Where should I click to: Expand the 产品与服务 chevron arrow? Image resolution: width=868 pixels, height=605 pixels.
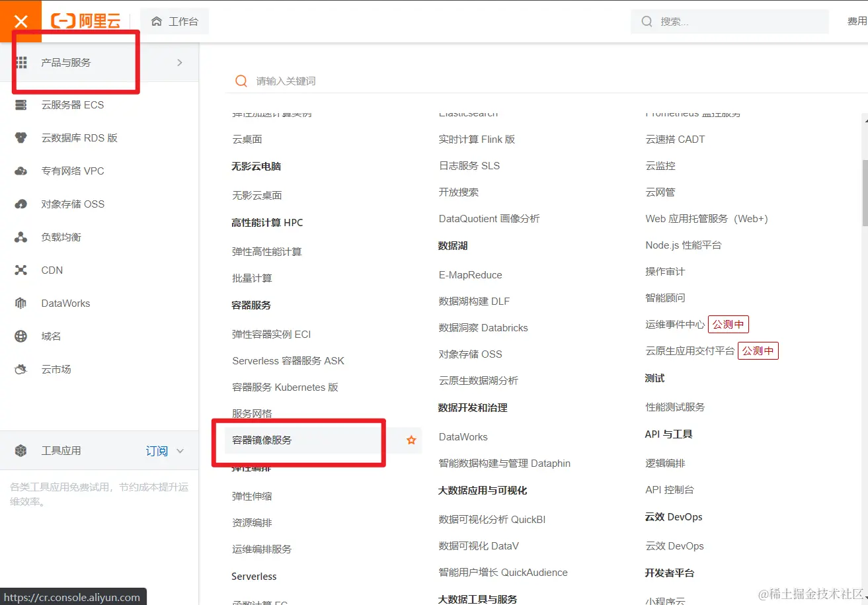[180, 62]
